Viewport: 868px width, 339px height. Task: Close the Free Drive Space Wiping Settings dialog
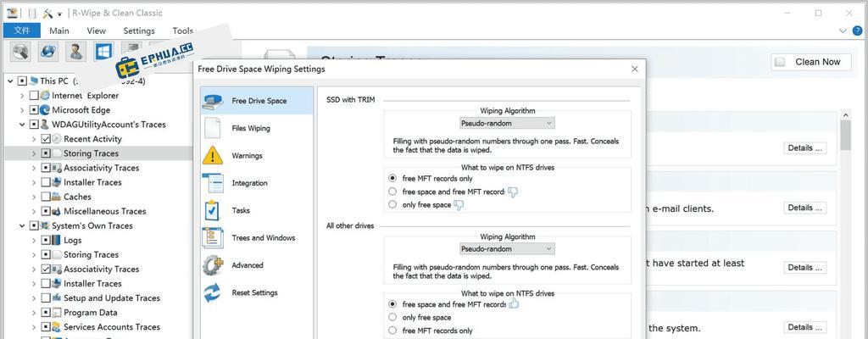click(634, 69)
